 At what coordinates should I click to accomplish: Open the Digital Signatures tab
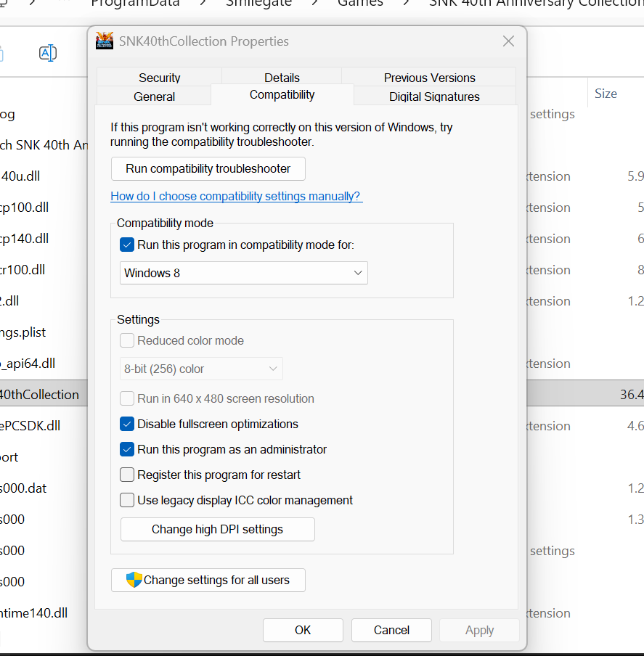[434, 97]
